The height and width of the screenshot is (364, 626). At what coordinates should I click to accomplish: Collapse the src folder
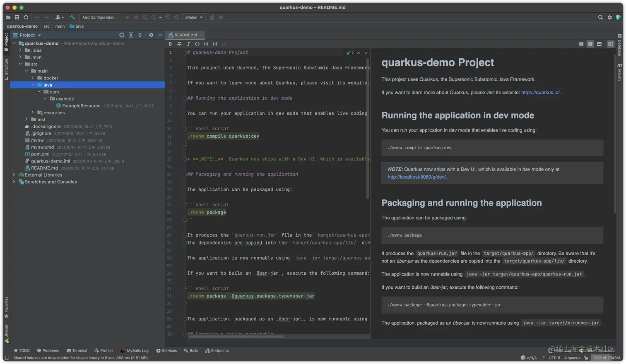coord(20,64)
